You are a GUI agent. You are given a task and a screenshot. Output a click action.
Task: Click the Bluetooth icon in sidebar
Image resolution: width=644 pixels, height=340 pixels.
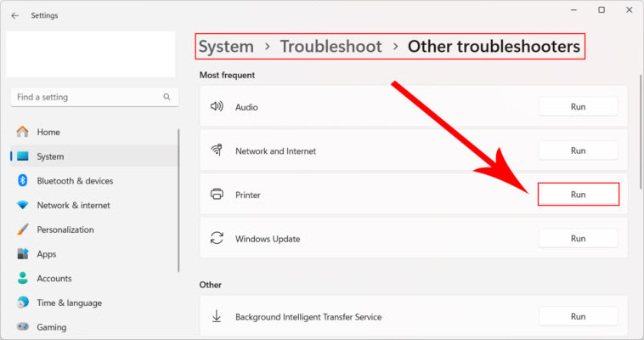pos(23,180)
